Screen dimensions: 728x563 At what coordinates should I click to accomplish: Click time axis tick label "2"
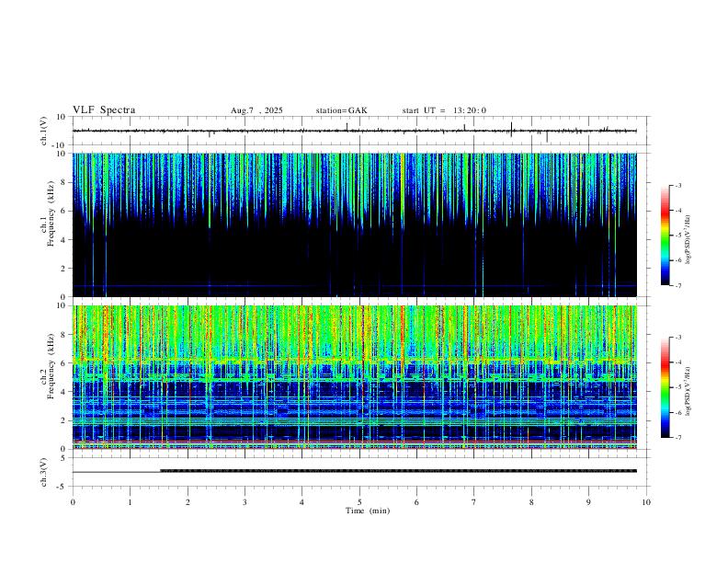(x=188, y=502)
